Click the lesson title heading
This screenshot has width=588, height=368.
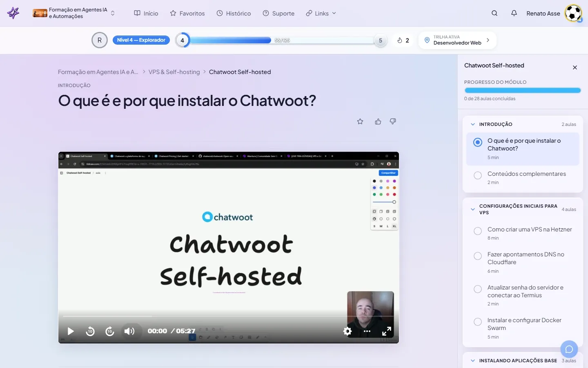[x=187, y=101]
